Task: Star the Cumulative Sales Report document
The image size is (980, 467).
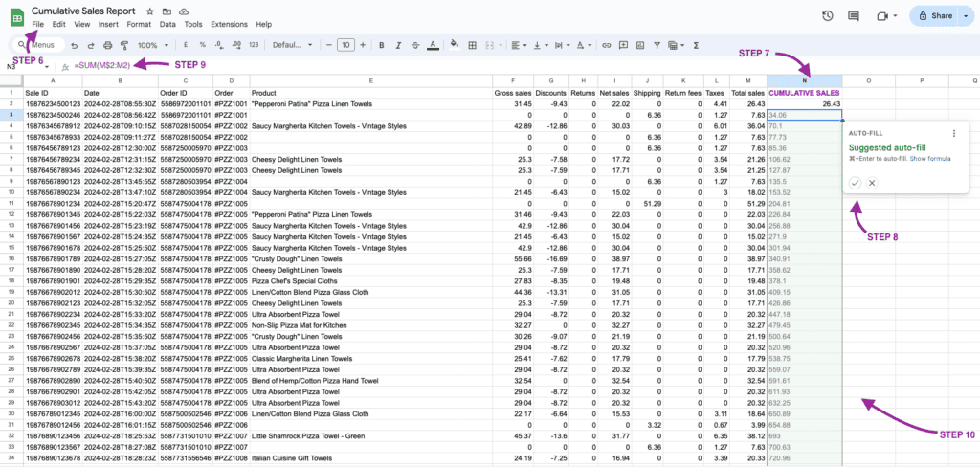Action: [150, 11]
